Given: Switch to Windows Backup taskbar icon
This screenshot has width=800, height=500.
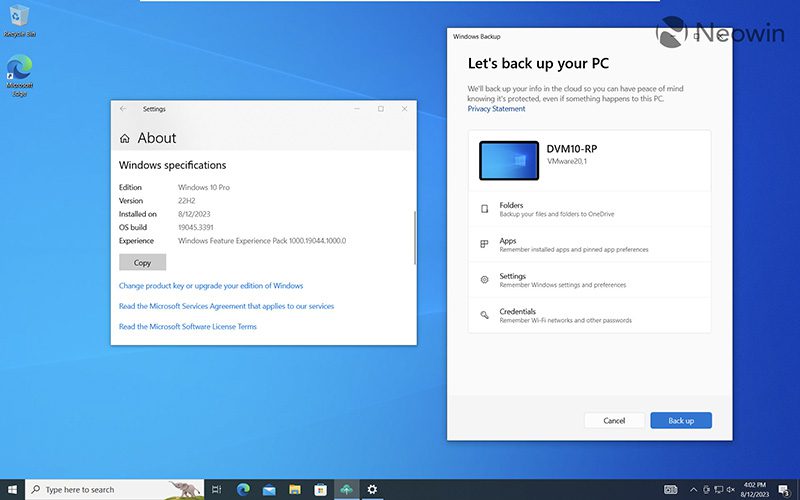Looking at the screenshot, I should point(346,490).
